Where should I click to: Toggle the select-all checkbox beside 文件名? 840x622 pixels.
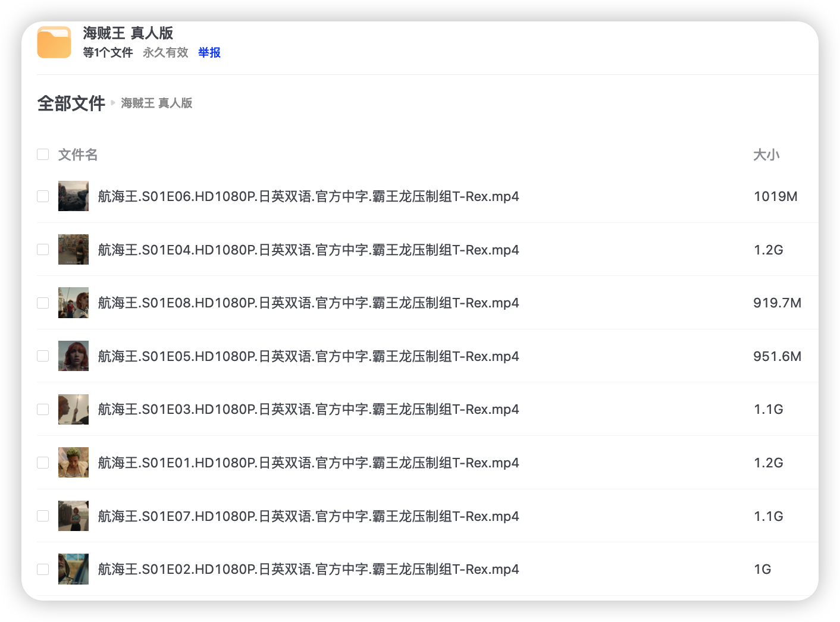tap(43, 155)
